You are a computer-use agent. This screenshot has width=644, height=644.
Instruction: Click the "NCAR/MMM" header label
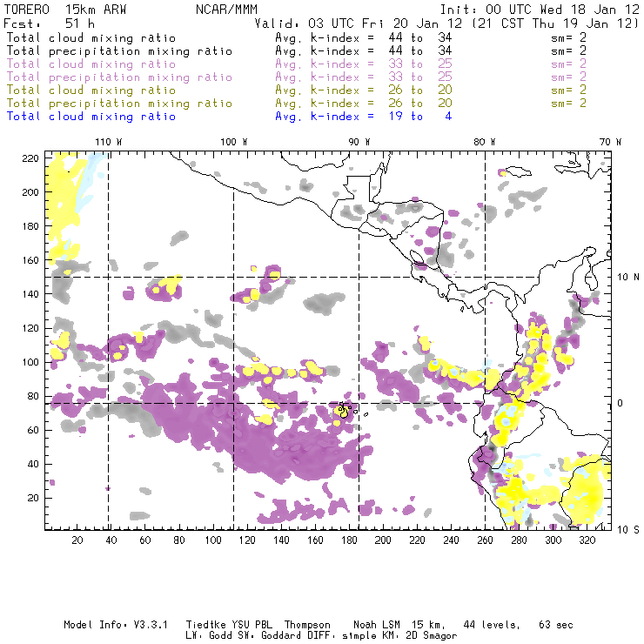click(x=227, y=10)
